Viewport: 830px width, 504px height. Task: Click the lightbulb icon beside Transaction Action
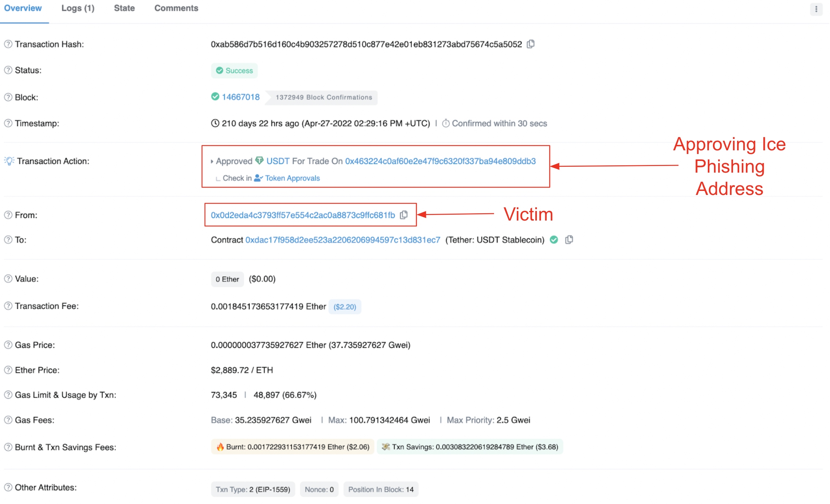click(x=9, y=161)
